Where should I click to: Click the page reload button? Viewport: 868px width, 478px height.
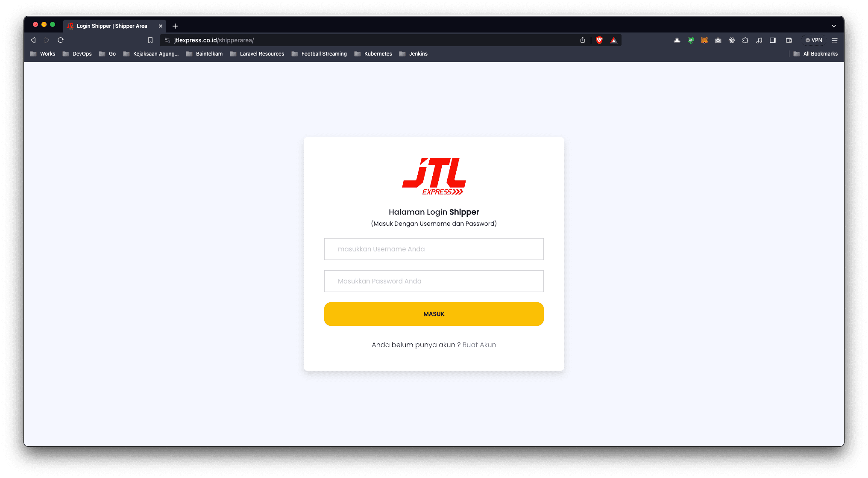click(x=61, y=40)
